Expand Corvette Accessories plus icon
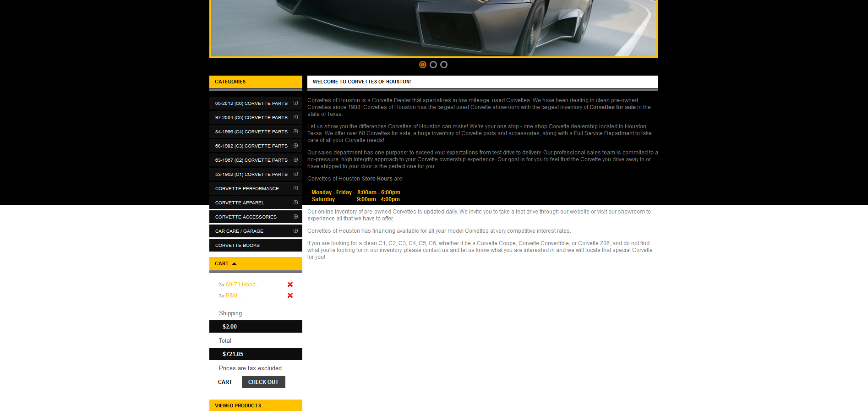The image size is (868, 411). 295,217
